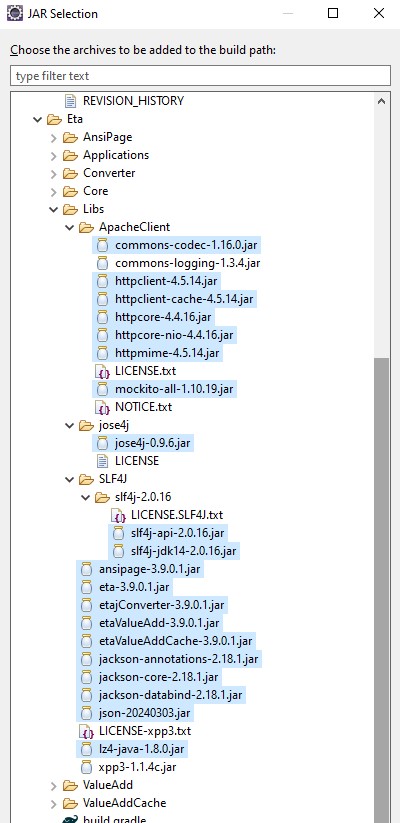Click the xpp3-1.1.4c.jar file icon
This screenshot has width=400, height=823.
pyautogui.click(x=87, y=767)
